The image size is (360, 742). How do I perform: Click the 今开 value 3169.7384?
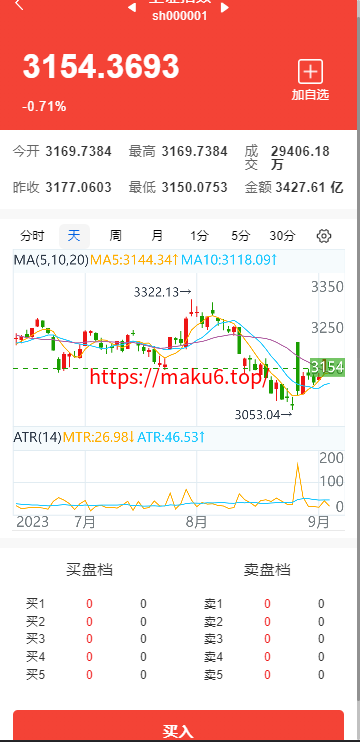tap(79, 151)
